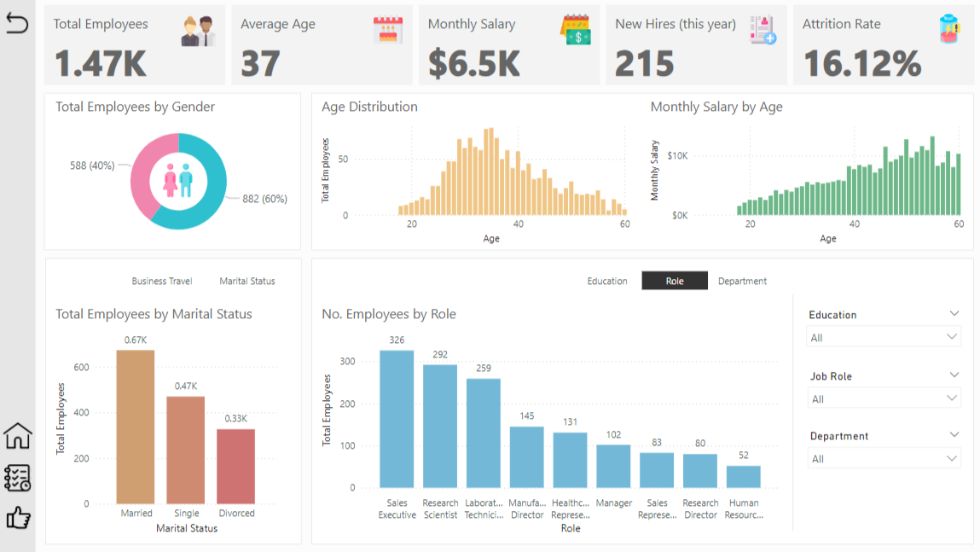
Task: Click the Total Employees people icon
Action: (x=199, y=31)
